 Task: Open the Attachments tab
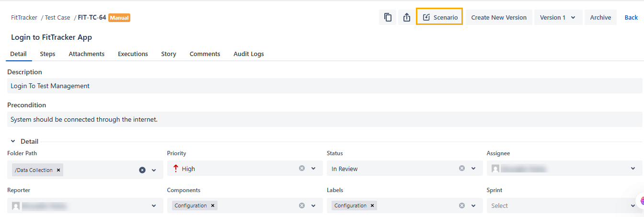86,54
